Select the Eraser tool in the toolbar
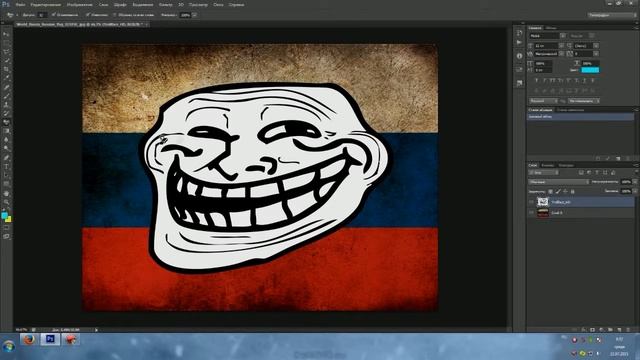Screen dimensions: 640x360 point(6,122)
